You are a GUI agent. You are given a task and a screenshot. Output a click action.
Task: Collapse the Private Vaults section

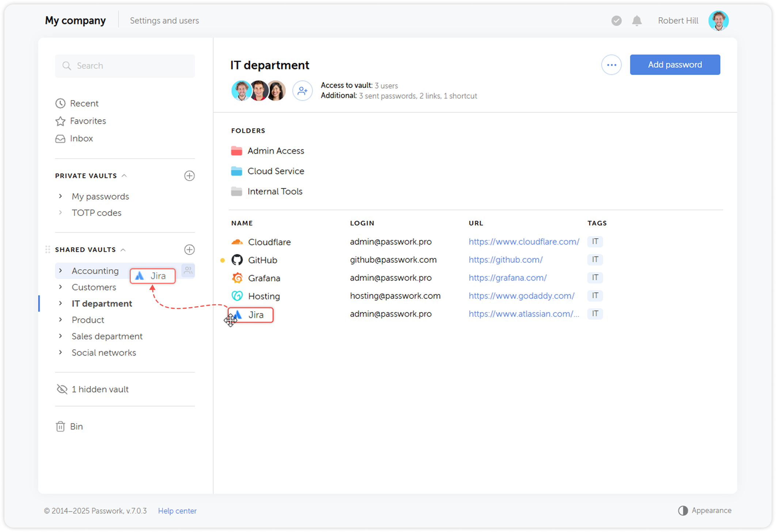coord(124,176)
